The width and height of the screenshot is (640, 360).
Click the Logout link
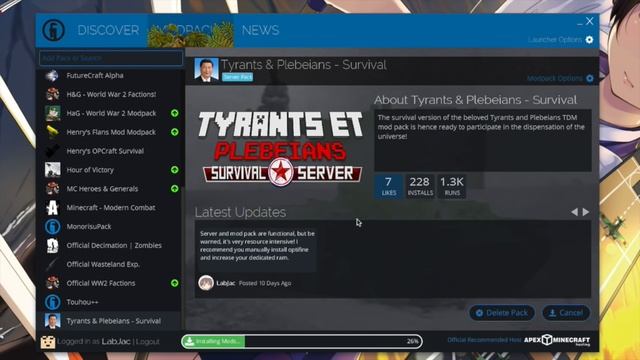[x=147, y=342]
